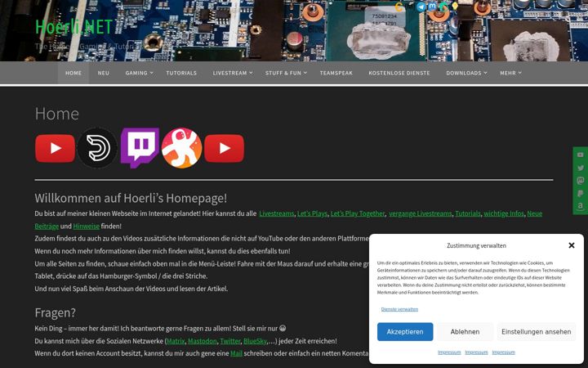Click the Telegram icon in the header
588x368 pixels.
click(421, 7)
